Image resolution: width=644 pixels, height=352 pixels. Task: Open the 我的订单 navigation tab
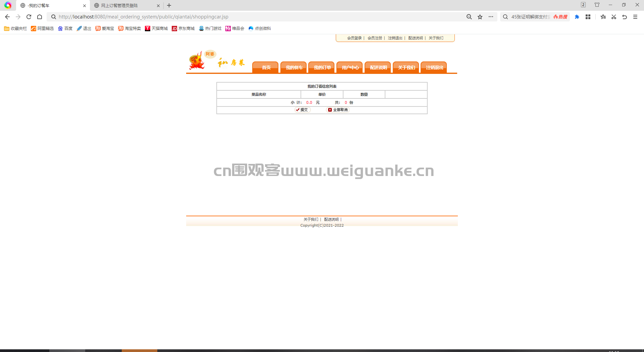click(322, 67)
